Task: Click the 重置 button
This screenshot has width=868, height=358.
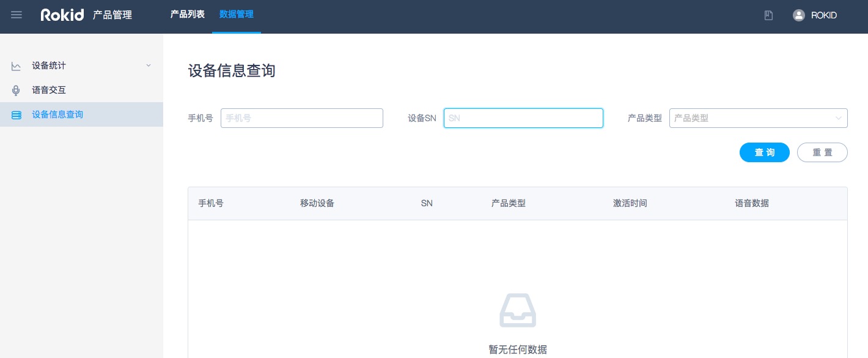Action: pos(822,152)
